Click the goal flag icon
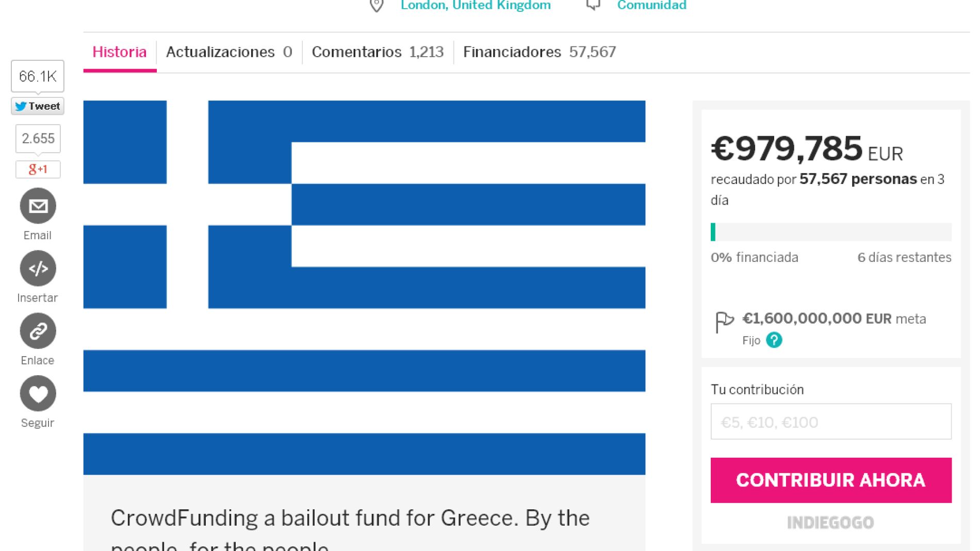The height and width of the screenshot is (551, 980). [x=725, y=322]
